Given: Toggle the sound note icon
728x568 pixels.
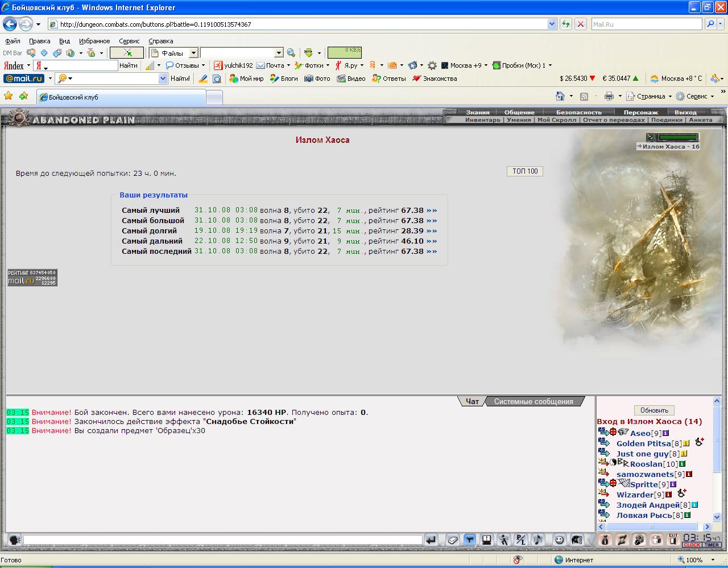Looking at the screenshot, I should click(537, 540).
